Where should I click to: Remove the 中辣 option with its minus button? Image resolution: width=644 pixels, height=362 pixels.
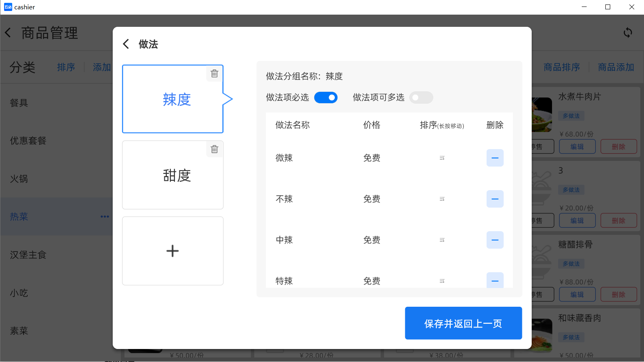click(495, 240)
